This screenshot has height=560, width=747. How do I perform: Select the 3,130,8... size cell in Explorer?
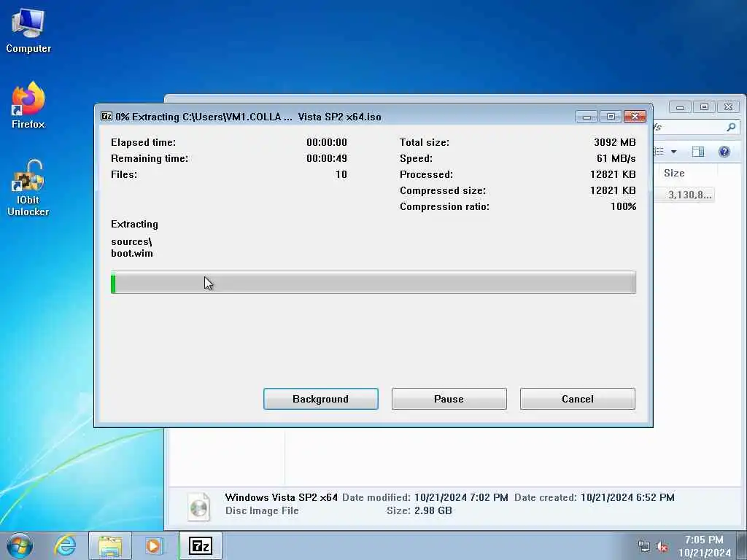689,194
